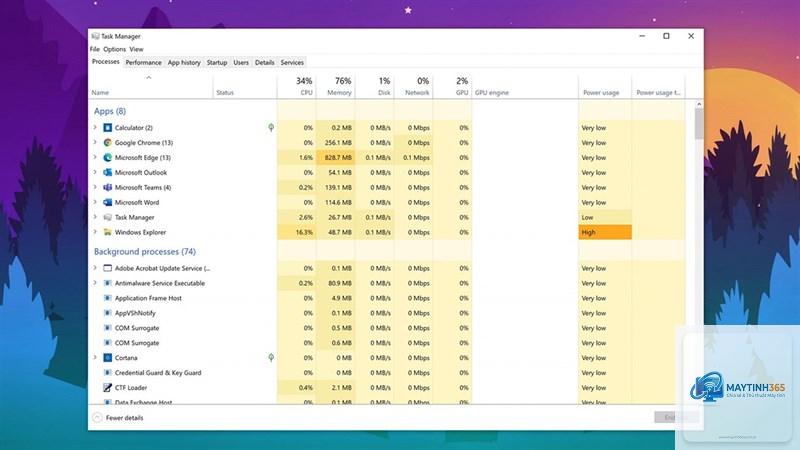Click the Cortana process icon
Viewport: 800px width, 450px height.
108,358
